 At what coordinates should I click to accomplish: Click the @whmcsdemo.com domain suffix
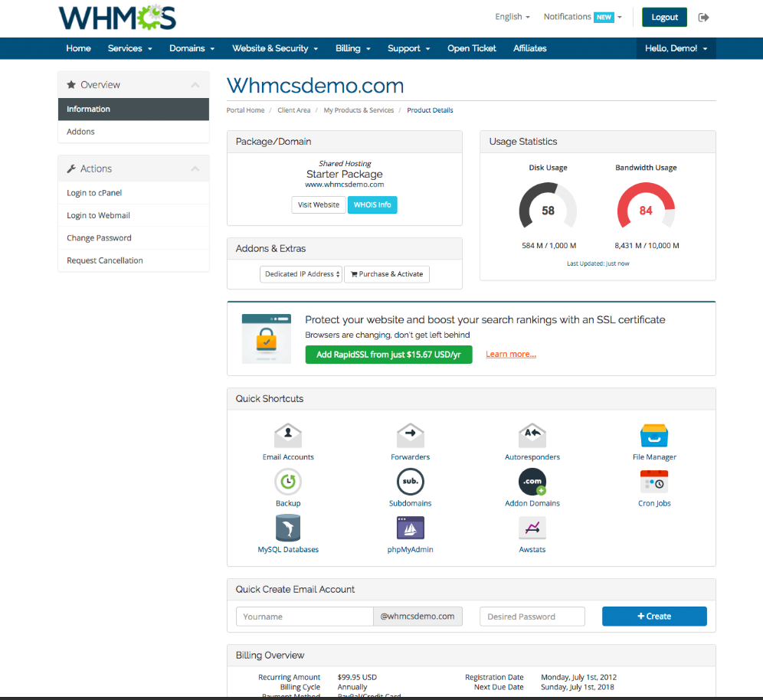click(418, 617)
